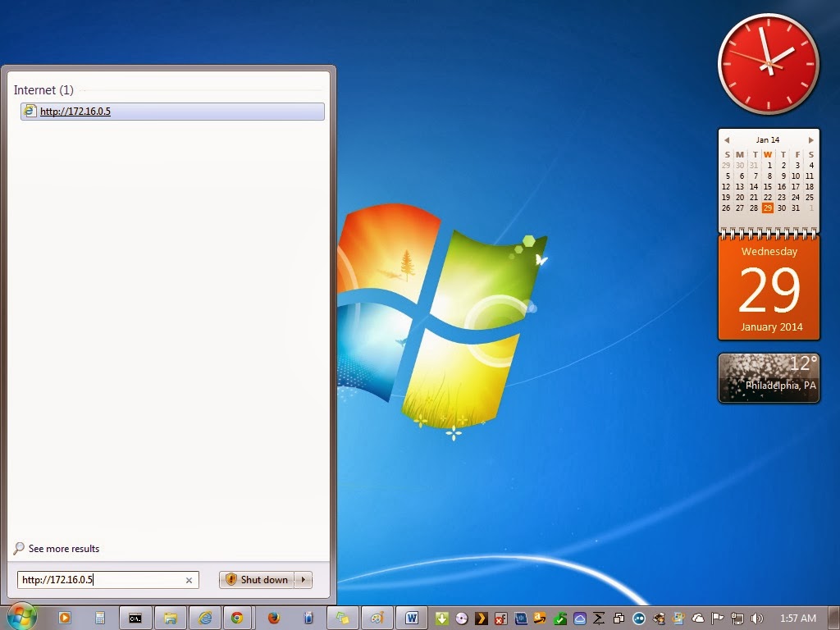
Task: Open the Plex orange chevron tray icon
Action: coord(481,619)
